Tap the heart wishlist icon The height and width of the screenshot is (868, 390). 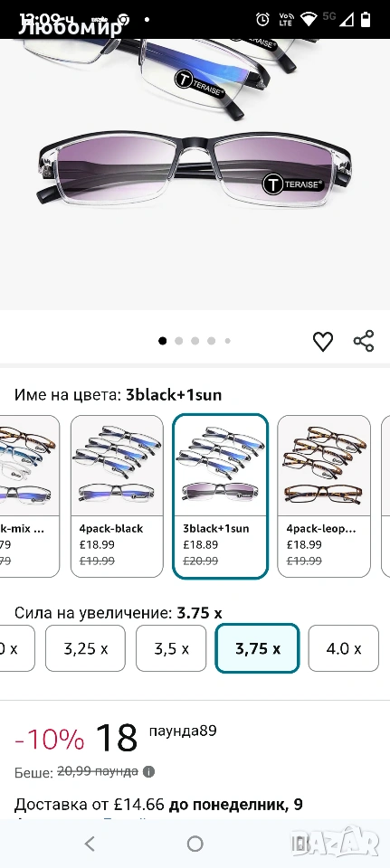click(x=323, y=342)
